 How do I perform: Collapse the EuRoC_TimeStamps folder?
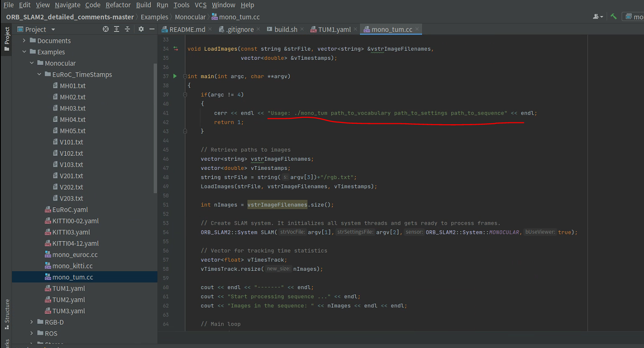tap(40, 74)
